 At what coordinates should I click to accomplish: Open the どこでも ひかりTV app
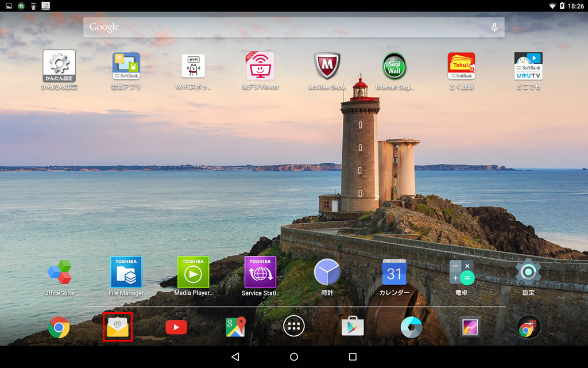coord(528,66)
